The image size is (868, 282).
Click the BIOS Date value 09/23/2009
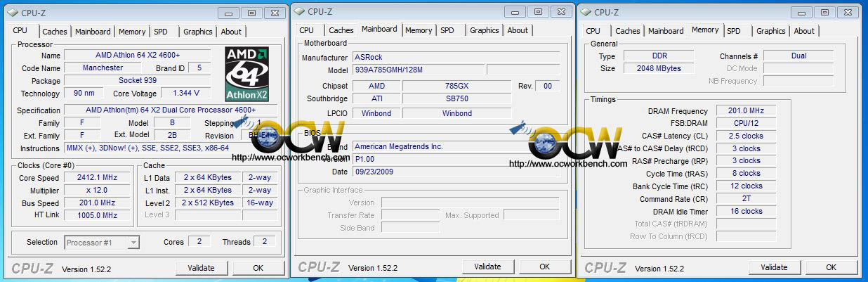[x=456, y=172]
